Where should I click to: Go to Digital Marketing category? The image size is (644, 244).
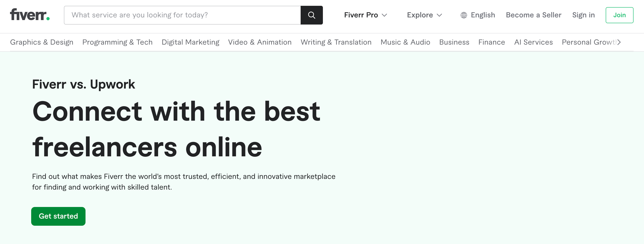(x=190, y=42)
